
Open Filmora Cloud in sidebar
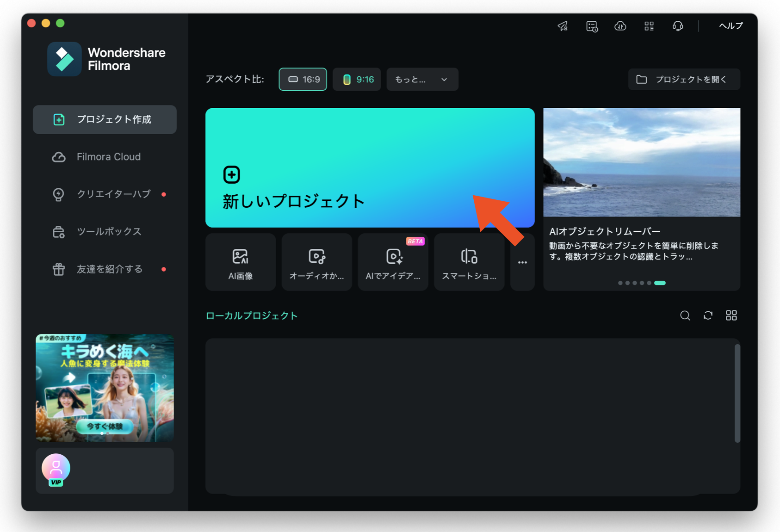click(x=105, y=157)
